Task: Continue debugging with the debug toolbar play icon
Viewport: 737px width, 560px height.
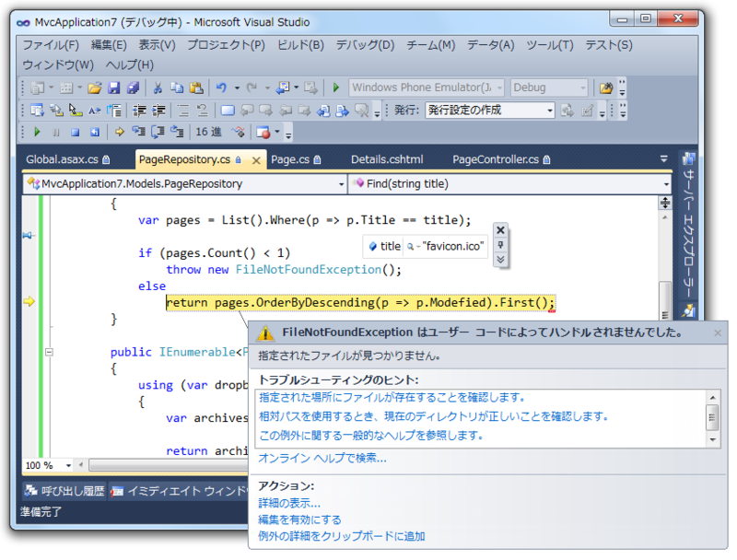Action: 37,132
